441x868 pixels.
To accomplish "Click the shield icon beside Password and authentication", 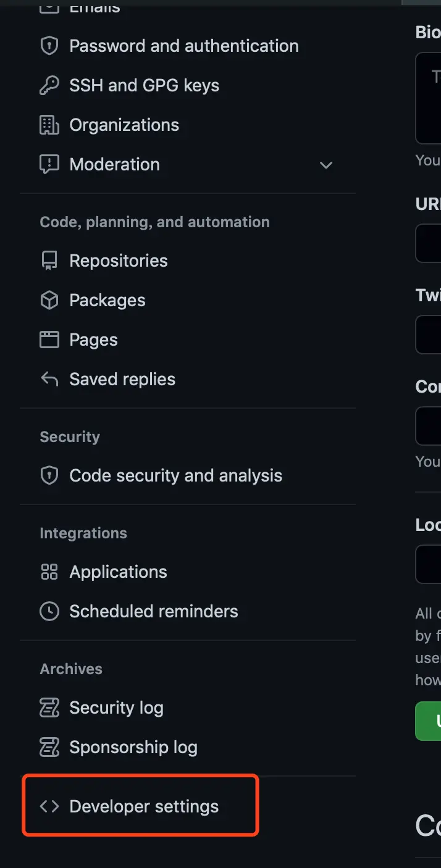I will [49, 46].
